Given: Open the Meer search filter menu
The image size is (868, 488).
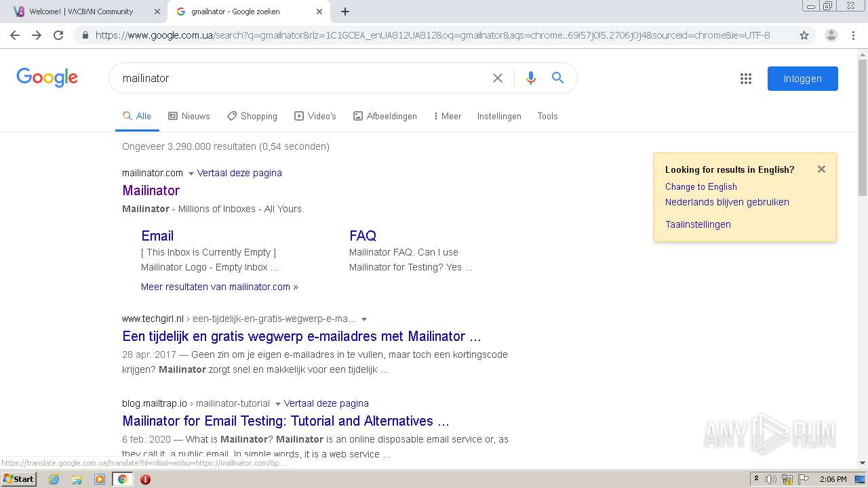Looking at the screenshot, I should click(447, 116).
